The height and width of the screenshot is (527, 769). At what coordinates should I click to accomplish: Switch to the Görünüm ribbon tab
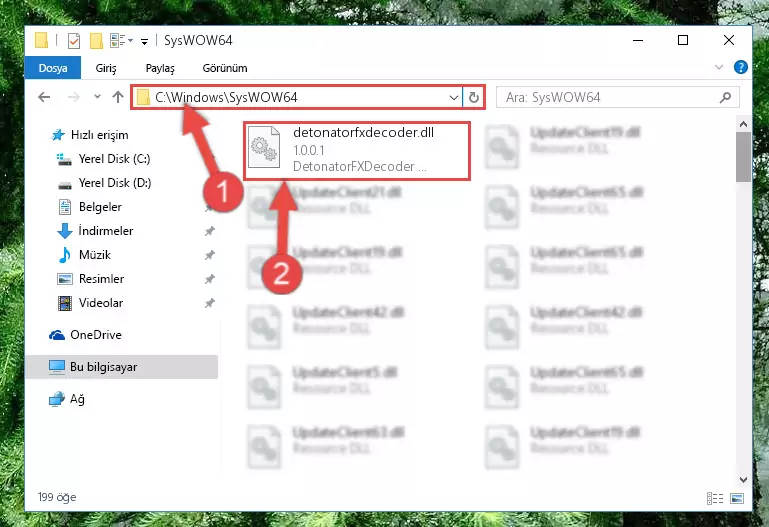(x=225, y=68)
